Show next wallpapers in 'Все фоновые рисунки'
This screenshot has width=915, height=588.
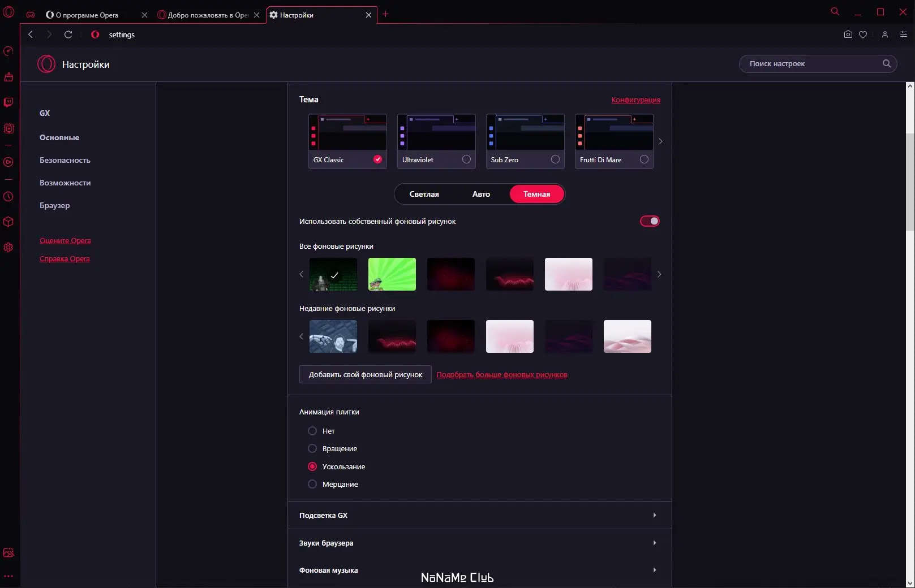(659, 274)
